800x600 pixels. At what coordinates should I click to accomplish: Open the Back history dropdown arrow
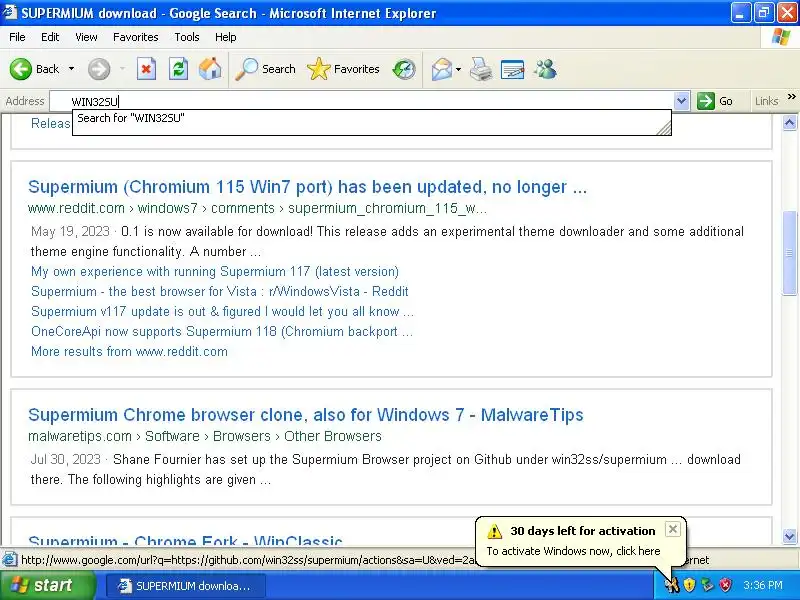pyautogui.click(x=71, y=69)
